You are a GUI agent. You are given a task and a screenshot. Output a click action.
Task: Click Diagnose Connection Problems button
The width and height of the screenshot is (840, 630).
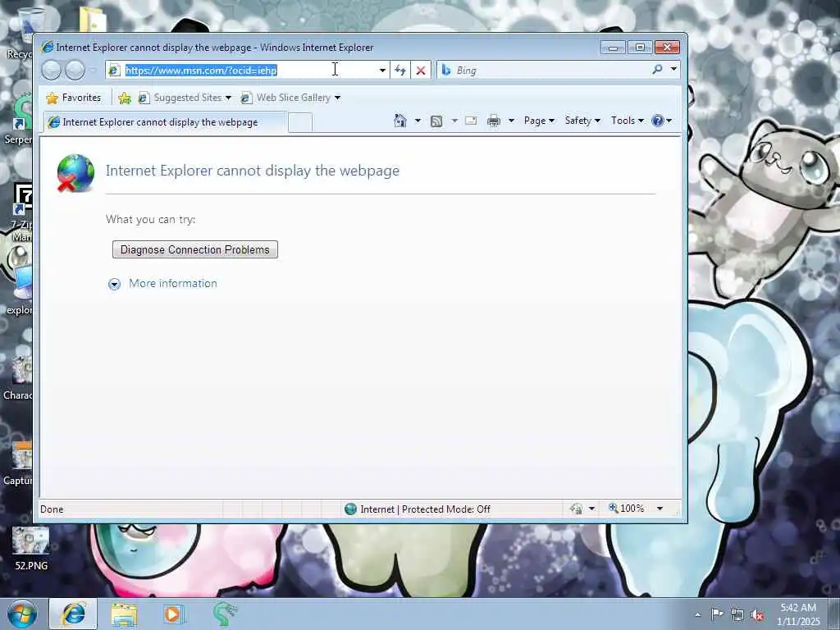click(195, 249)
